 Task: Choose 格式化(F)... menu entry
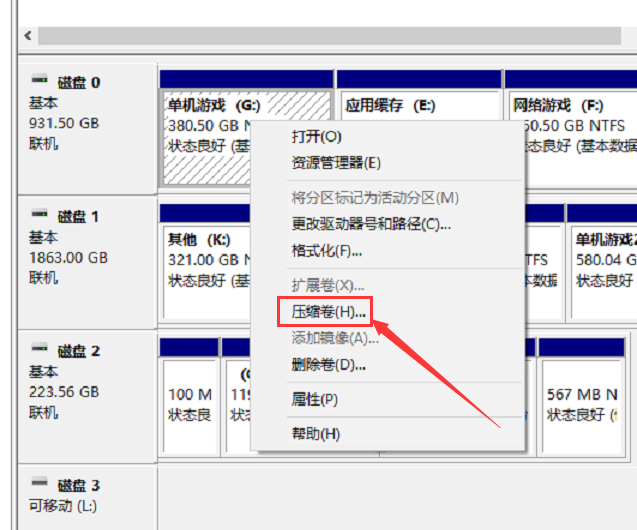point(327,251)
